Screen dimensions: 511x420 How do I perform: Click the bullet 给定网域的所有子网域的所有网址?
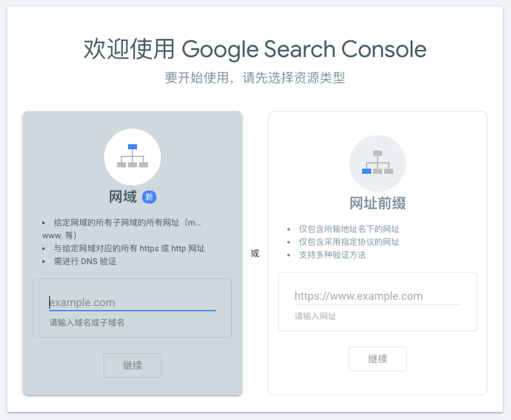(121, 229)
